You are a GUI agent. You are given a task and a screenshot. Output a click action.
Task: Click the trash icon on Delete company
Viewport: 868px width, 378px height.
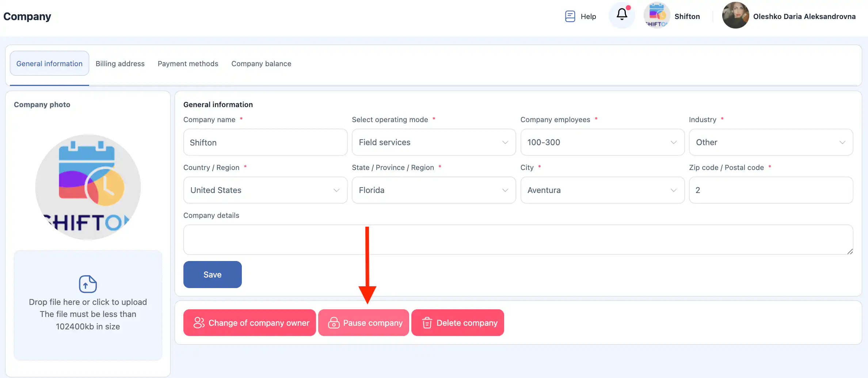click(x=427, y=323)
